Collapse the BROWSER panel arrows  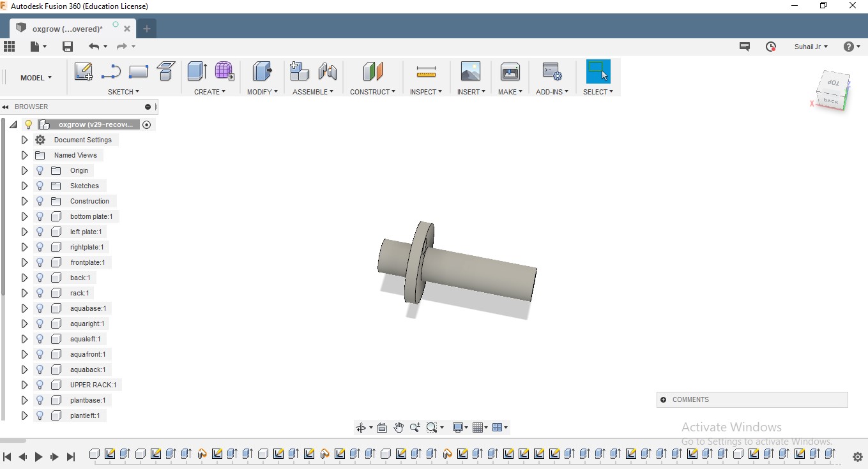(5, 107)
